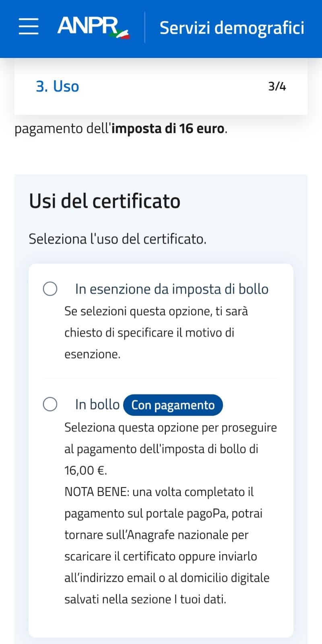Click inside the certificate uses card area

pos(161,443)
